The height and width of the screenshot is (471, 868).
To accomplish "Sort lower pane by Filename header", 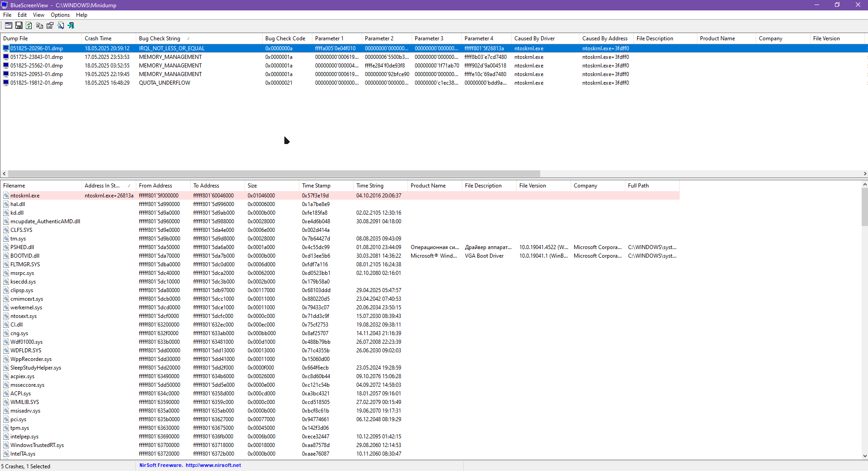I will pyautogui.click(x=41, y=186).
